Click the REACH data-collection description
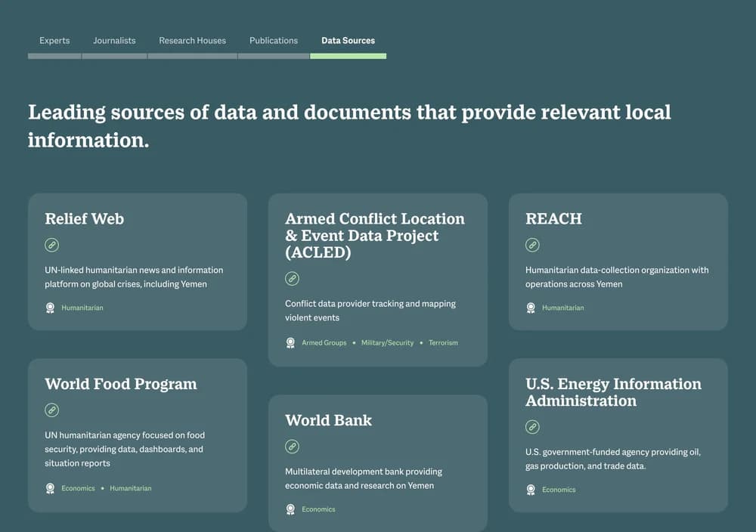The image size is (756, 532). pyautogui.click(x=617, y=277)
